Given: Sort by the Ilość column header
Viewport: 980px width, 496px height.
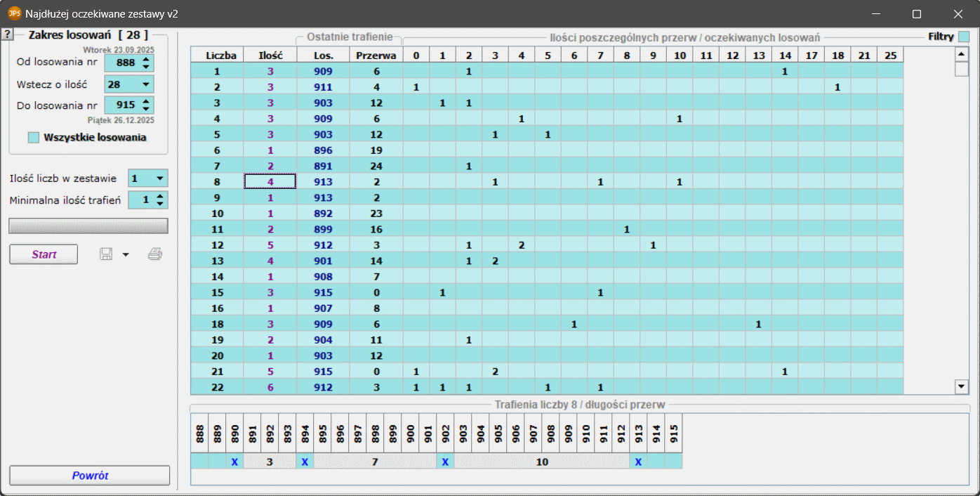Looking at the screenshot, I should coord(270,55).
